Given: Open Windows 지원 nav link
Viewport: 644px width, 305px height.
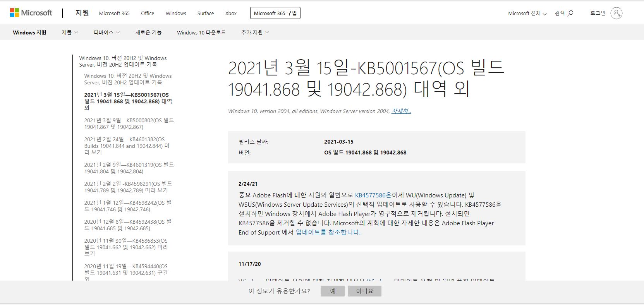Looking at the screenshot, I should coord(29,33).
